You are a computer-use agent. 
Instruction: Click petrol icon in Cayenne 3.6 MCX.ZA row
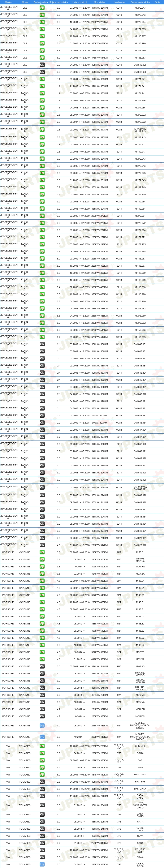(42, 573)
